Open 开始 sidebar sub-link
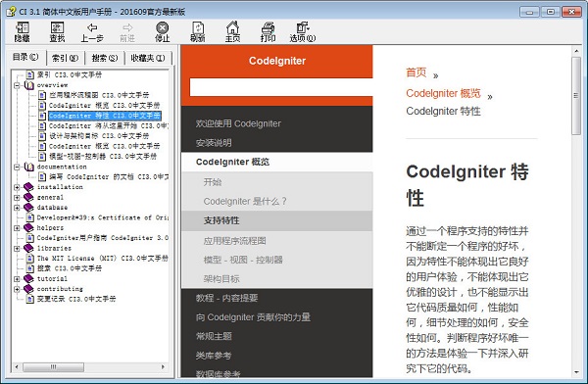Screen dimensions: 588x384 point(213,182)
